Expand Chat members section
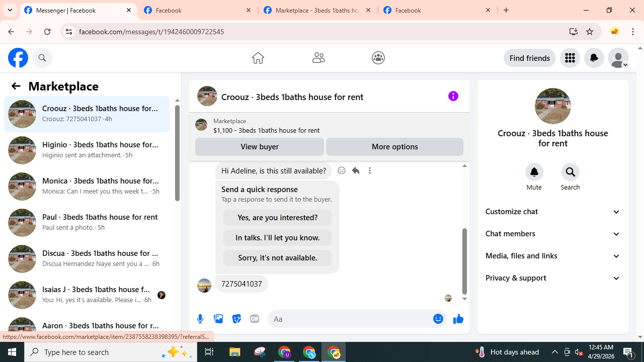Screen dimensions: 644x362 [x=553, y=234]
